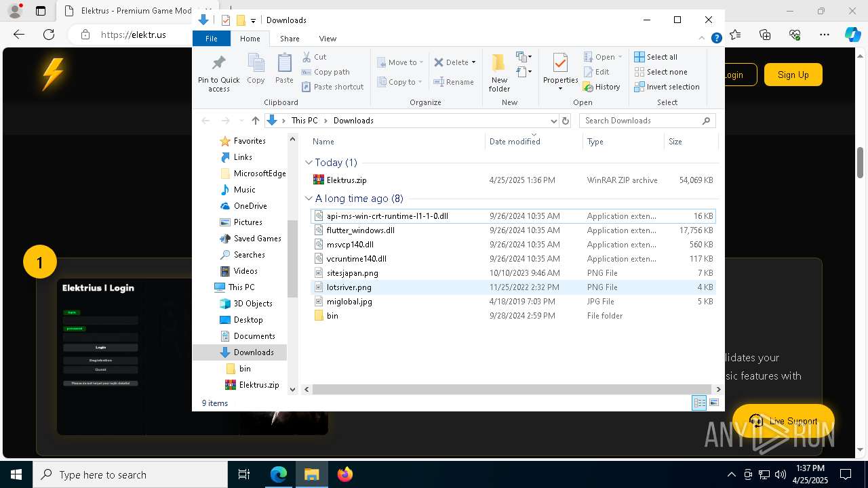Collapse the A long time ago group
Viewport: 868px width, 488px height.
[x=309, y=199]
